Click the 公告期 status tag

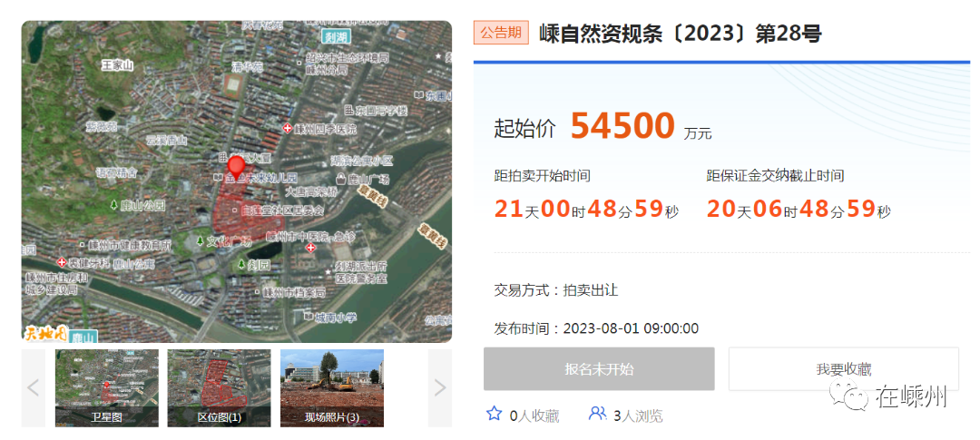point(501,34)
